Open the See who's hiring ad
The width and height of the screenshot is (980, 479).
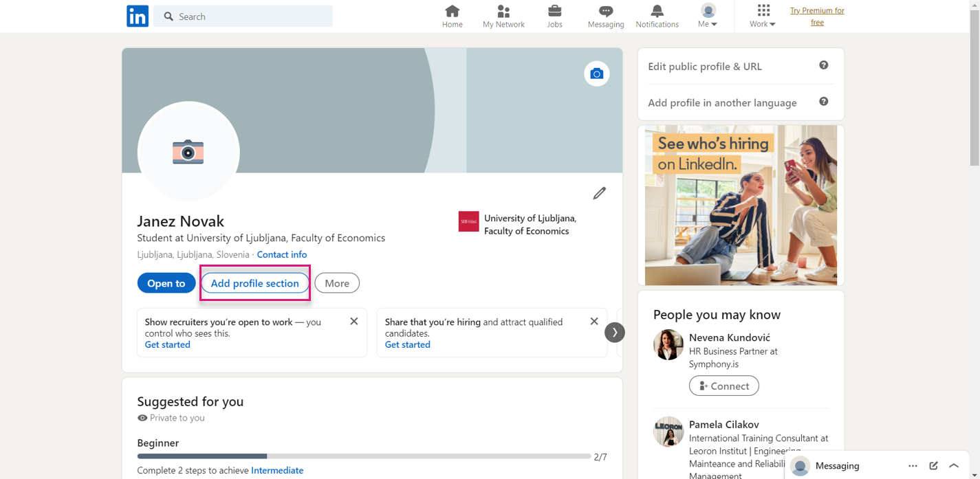741,205
